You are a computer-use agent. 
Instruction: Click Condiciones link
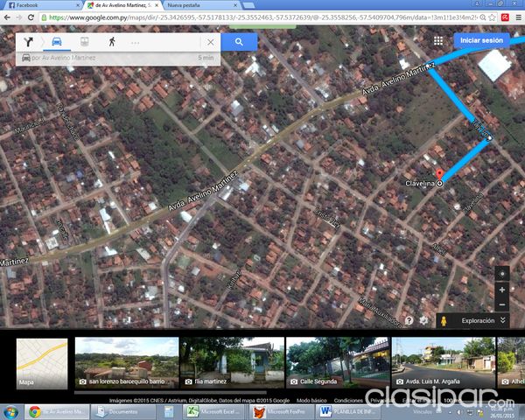[348, 400]
